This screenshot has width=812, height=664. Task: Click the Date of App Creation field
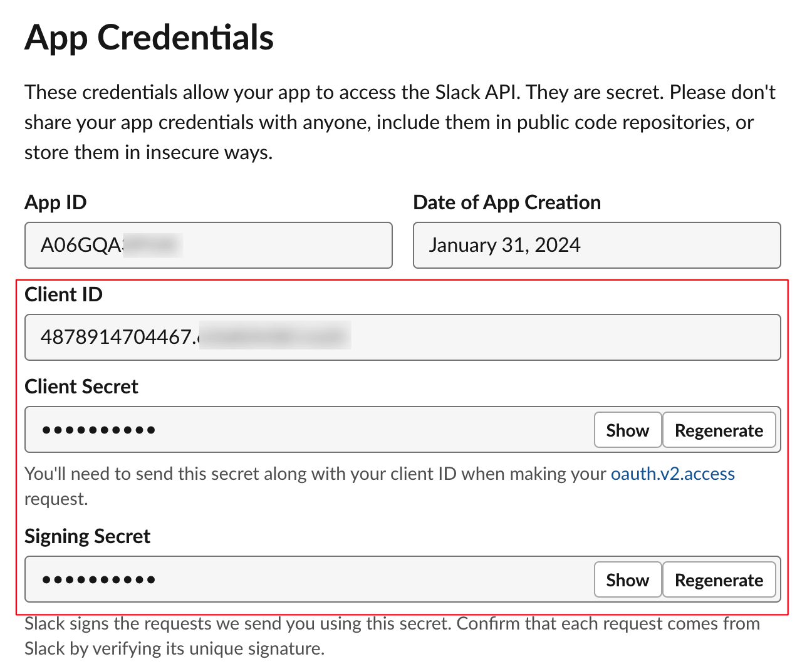597,245
